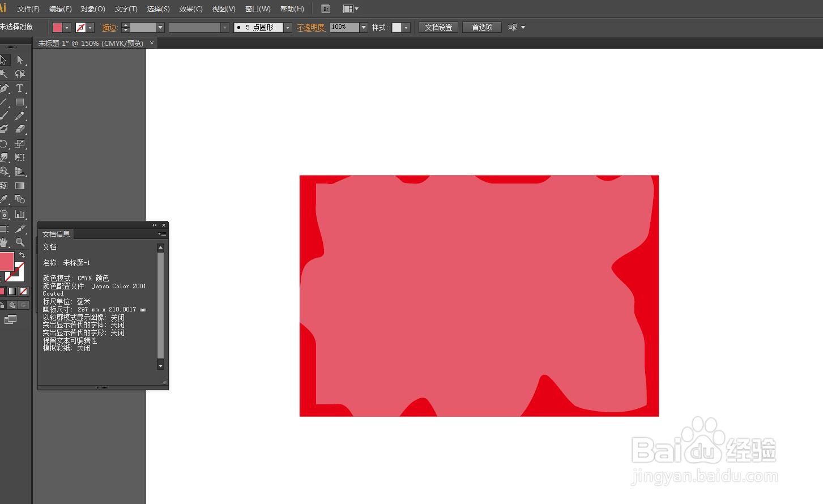The width and height of the screenshot is (823, 504).
Task: Click the 文档设置 button
Action: pos(438,27)
